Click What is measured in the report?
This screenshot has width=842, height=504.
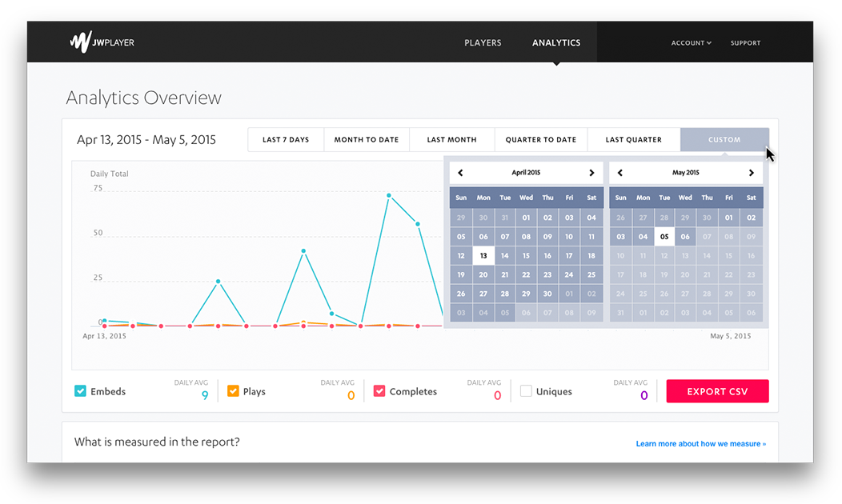tap(157, 442)
